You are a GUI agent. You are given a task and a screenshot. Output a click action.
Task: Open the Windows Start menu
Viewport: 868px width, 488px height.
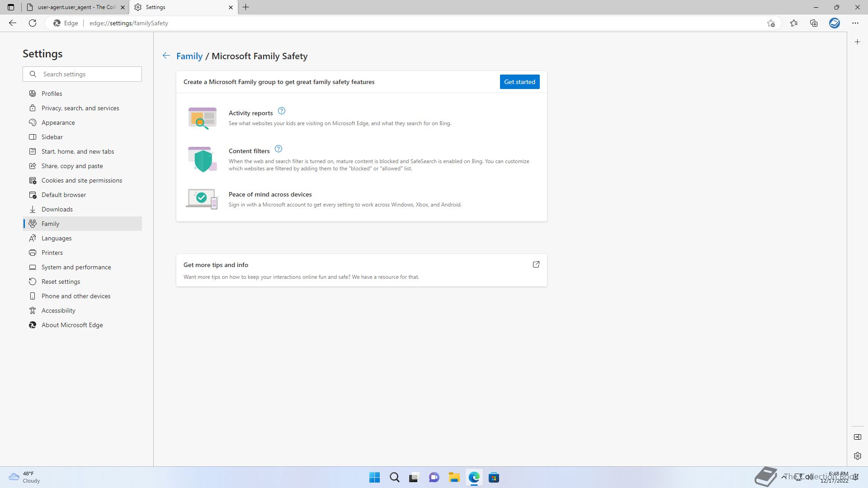click(x=374, y=478)
